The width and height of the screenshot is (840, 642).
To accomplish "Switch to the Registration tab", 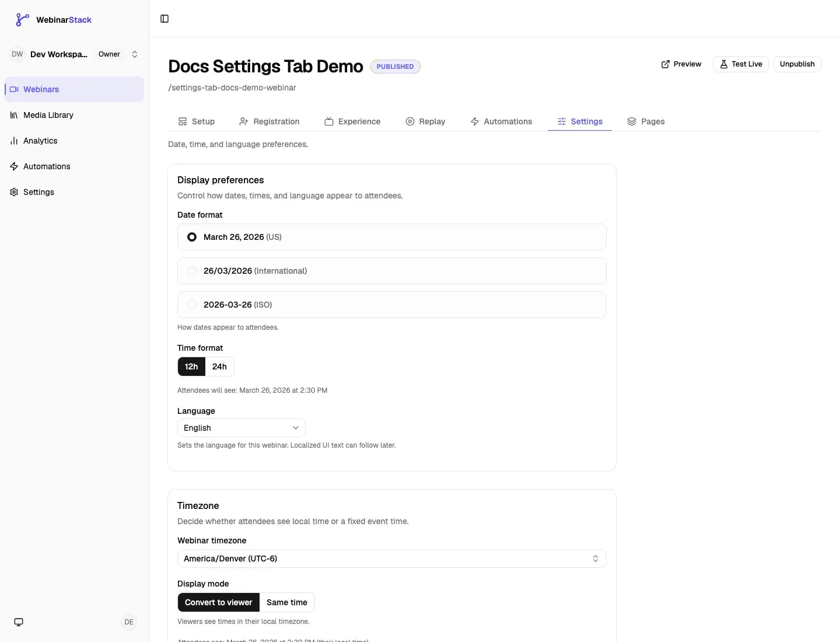I will coord(269,121).
